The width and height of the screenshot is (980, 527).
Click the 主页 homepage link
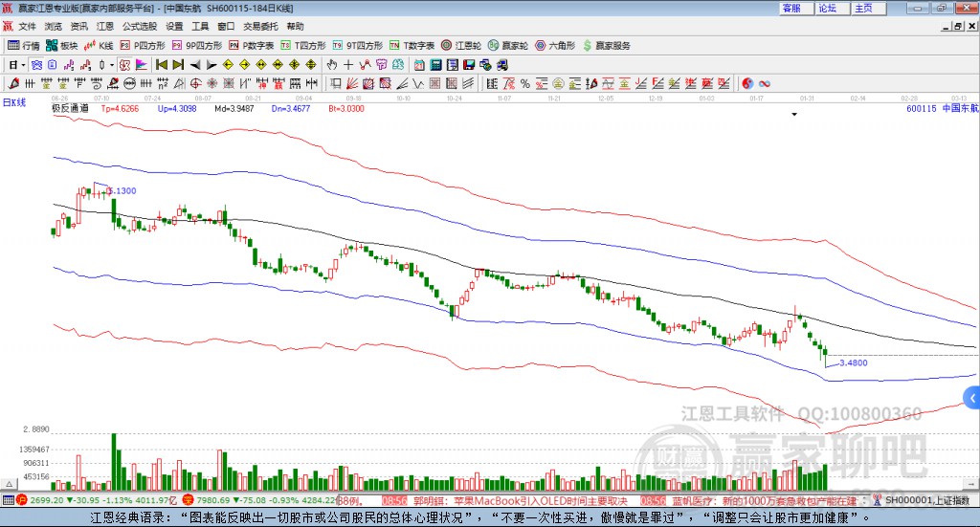[863, 8]
